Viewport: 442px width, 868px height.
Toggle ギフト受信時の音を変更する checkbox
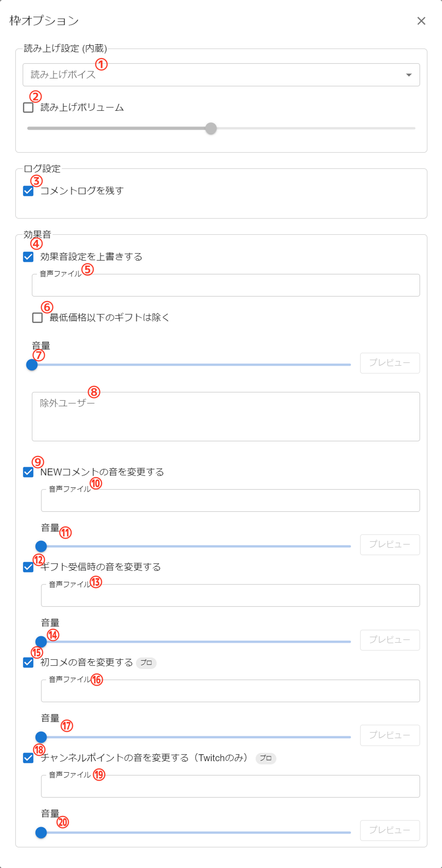(28, 567)
